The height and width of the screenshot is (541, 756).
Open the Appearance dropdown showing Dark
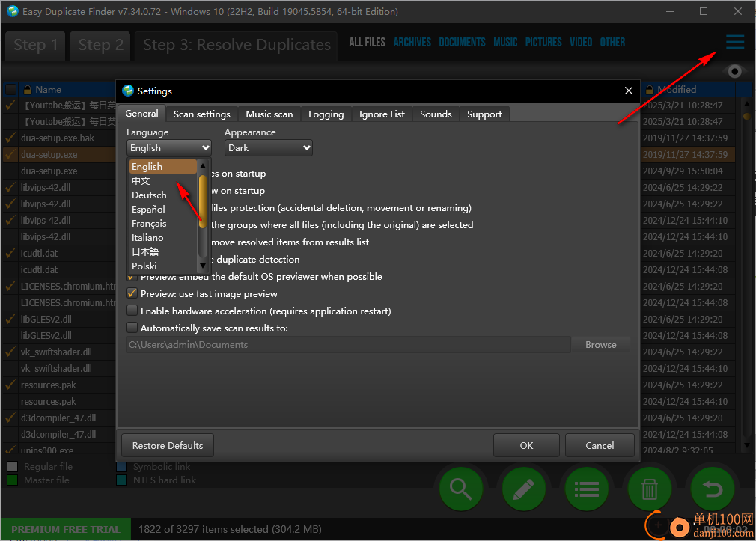(269, 148)
